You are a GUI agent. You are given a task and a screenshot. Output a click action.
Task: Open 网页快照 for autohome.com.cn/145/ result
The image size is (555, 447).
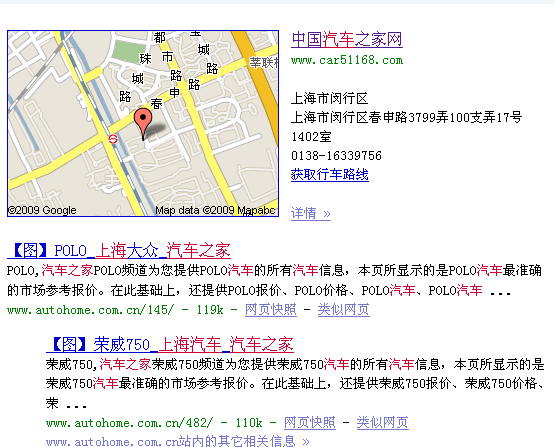[x=271, y=310]
